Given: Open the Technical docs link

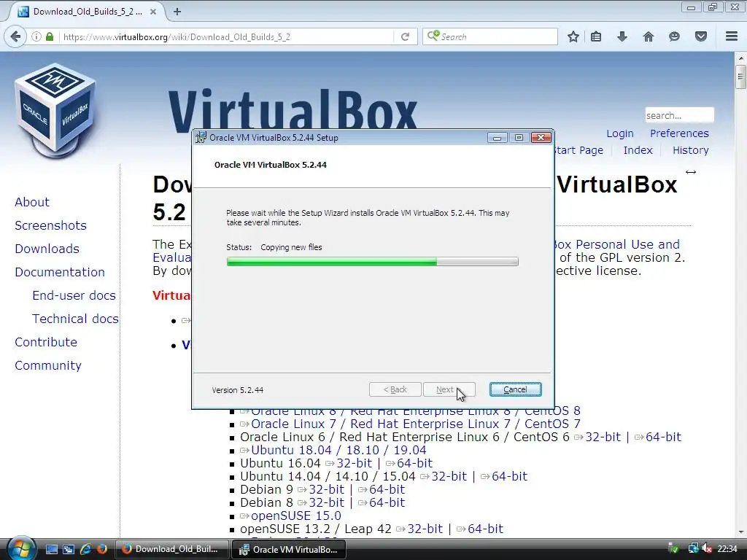Looking at the screenshot, I should coord(75,319).
